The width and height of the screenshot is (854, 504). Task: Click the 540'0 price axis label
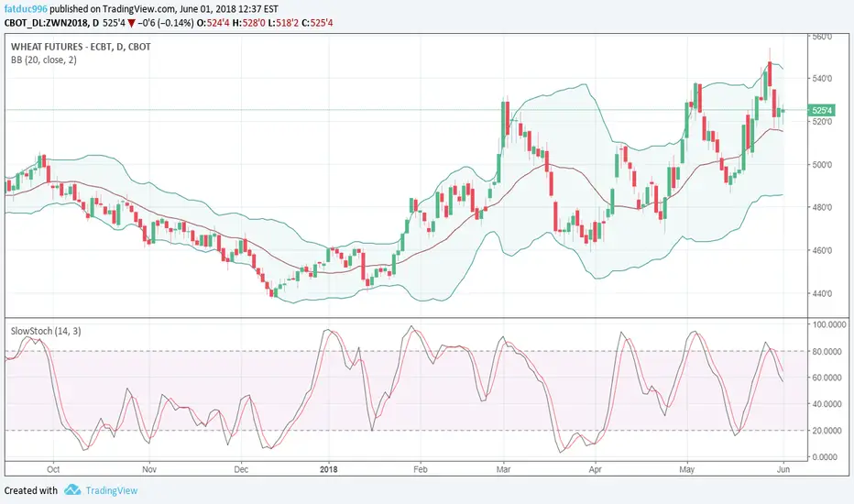tap(822, 79)
